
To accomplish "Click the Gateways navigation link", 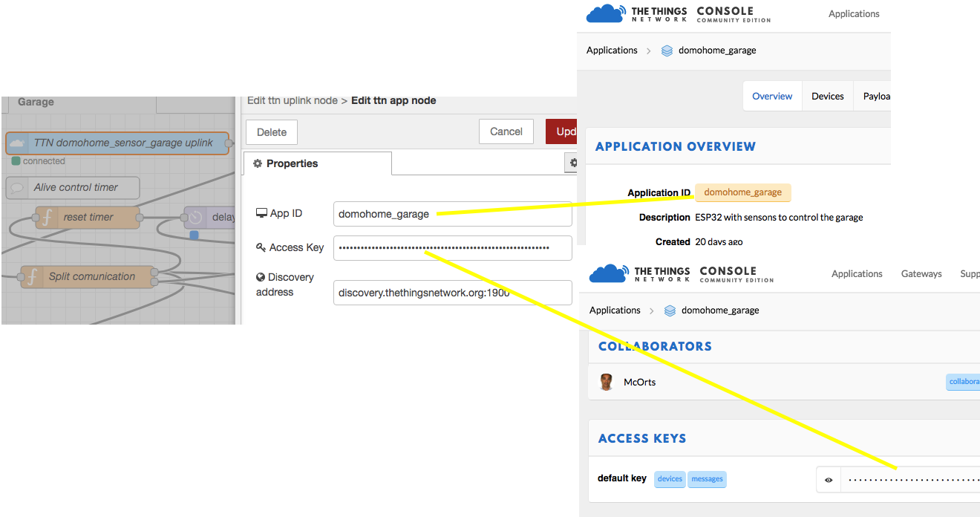I will [921, 274].
